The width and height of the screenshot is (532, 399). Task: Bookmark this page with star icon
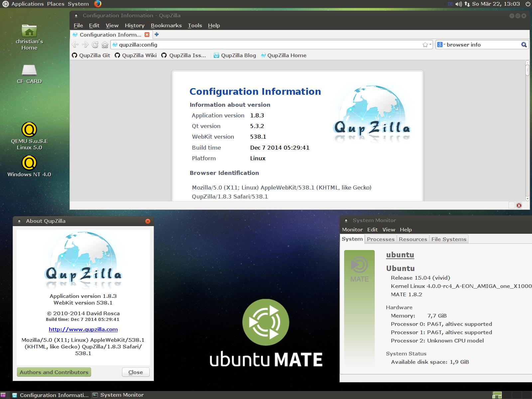425,45
